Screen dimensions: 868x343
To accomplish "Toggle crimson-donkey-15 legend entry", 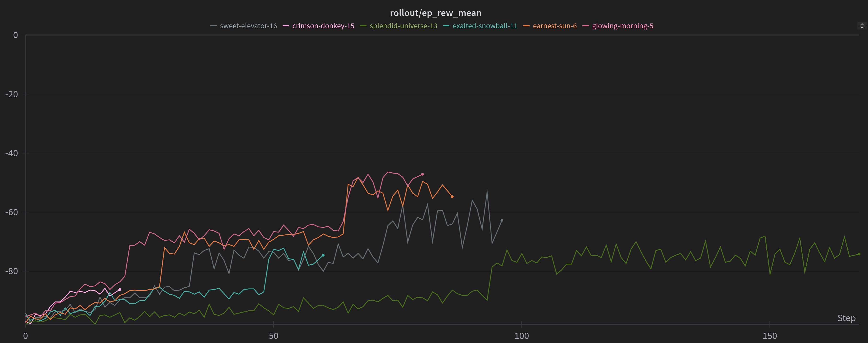I will tap(323, 26).
